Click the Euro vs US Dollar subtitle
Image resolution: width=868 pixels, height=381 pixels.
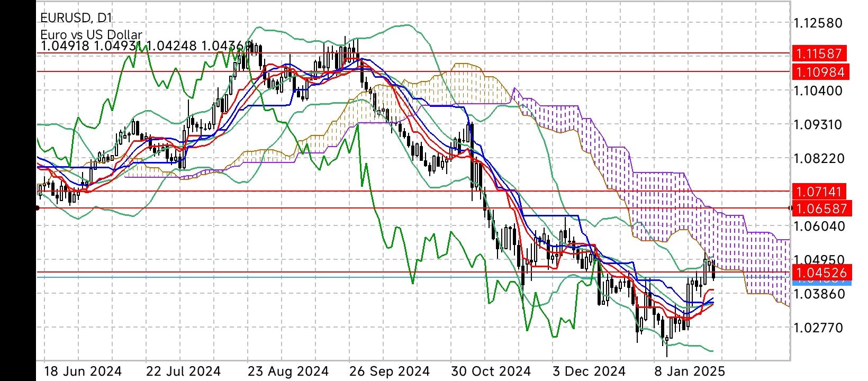click(x=91, y=34)
